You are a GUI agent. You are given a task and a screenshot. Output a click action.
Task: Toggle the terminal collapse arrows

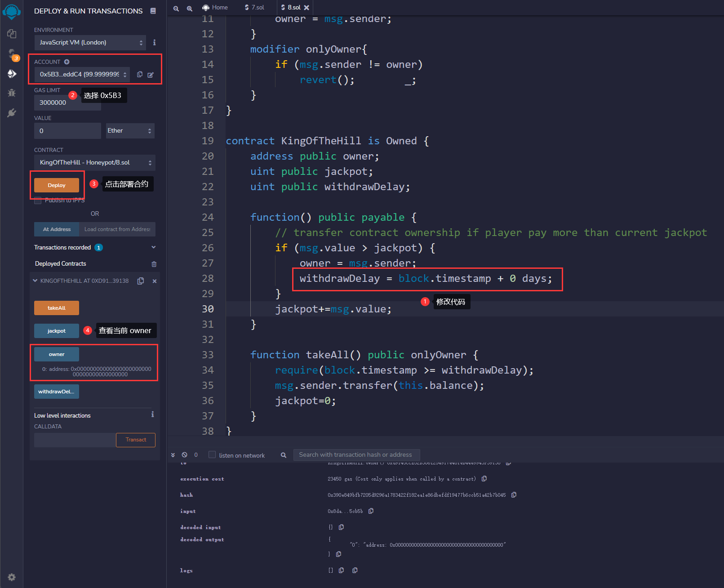(x=173, y=455)
